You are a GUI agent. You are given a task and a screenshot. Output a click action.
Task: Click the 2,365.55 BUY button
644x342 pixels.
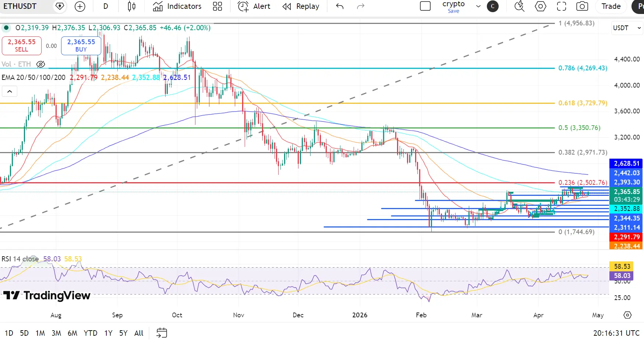[x=81, y=46]
